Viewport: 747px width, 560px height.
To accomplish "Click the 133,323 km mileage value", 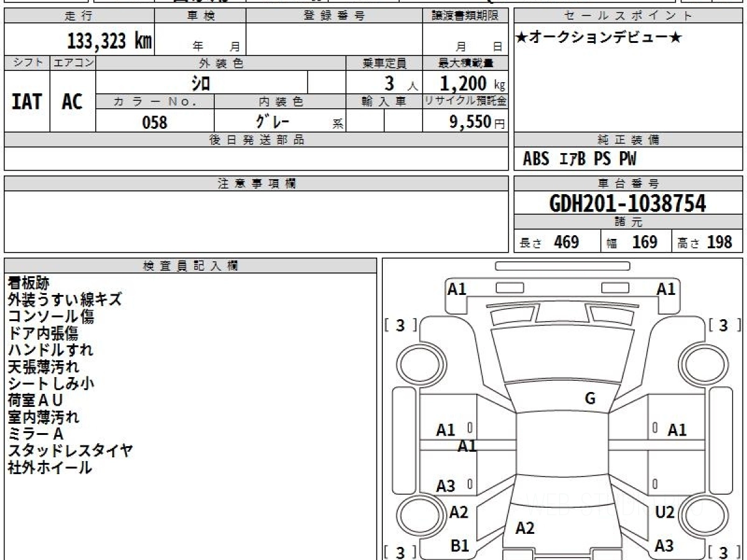I will pyautogui.click(x=110, y=41).
